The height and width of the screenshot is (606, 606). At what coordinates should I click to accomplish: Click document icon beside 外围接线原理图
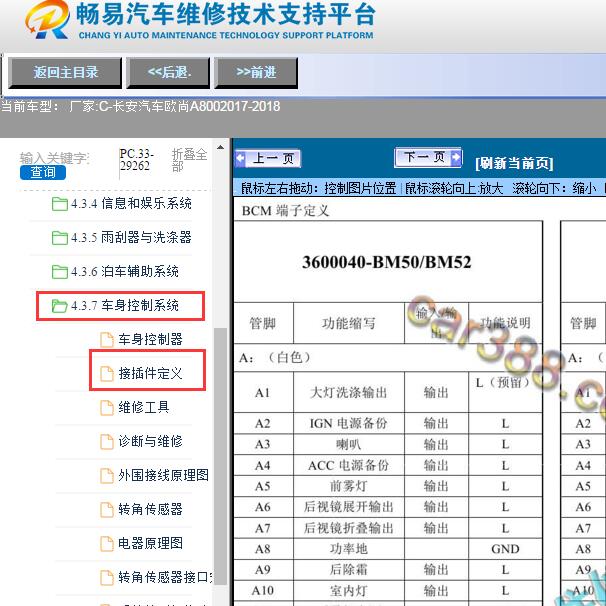[x=107, y=475]
